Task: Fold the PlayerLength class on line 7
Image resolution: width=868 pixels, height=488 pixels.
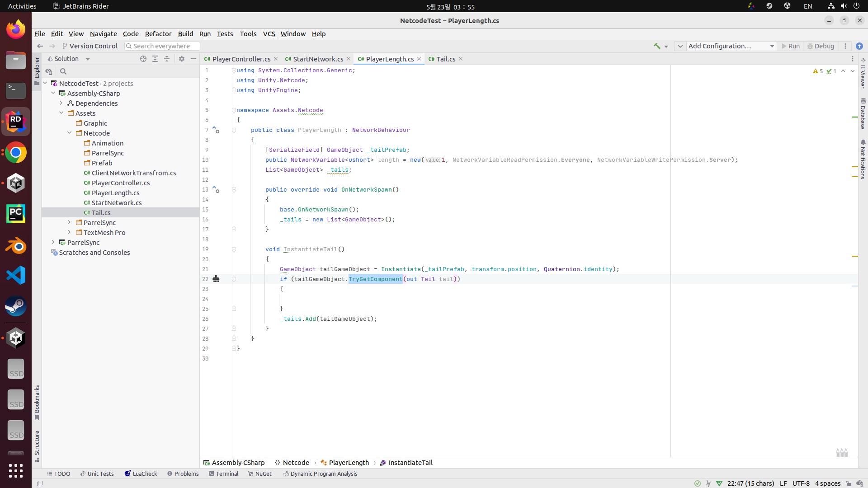Action: tap(234, 130)
